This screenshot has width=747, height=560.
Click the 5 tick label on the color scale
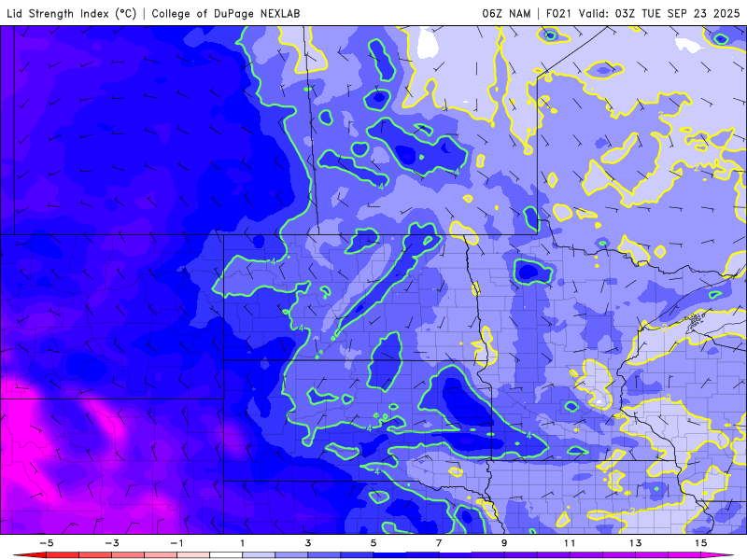pyautogui.click(x=373, y=543)
